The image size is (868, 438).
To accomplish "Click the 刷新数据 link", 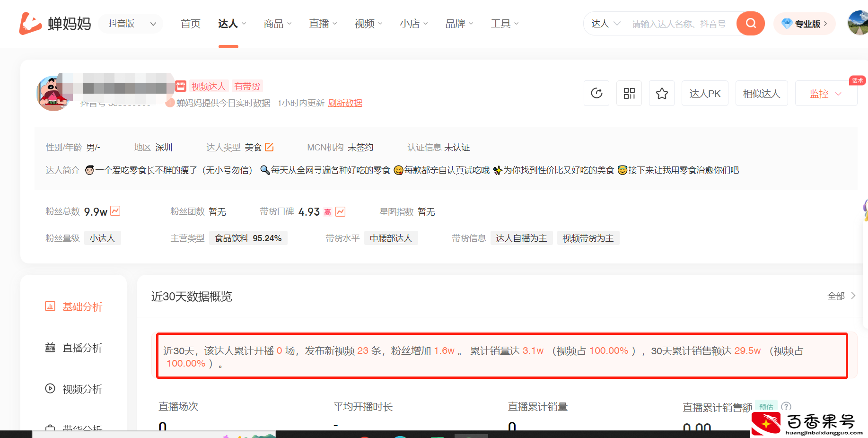I will [x=345, y=103].
